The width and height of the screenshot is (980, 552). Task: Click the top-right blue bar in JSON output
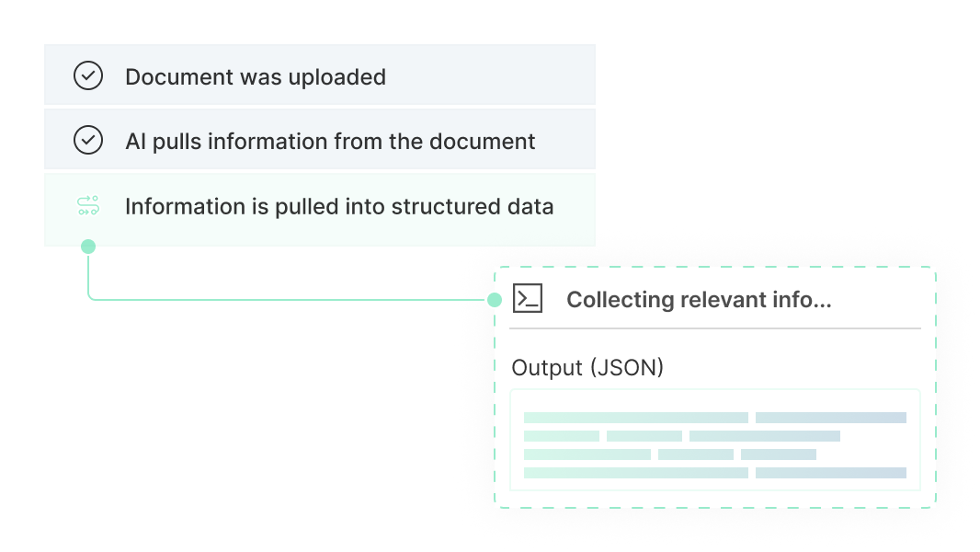coord(830,418)
